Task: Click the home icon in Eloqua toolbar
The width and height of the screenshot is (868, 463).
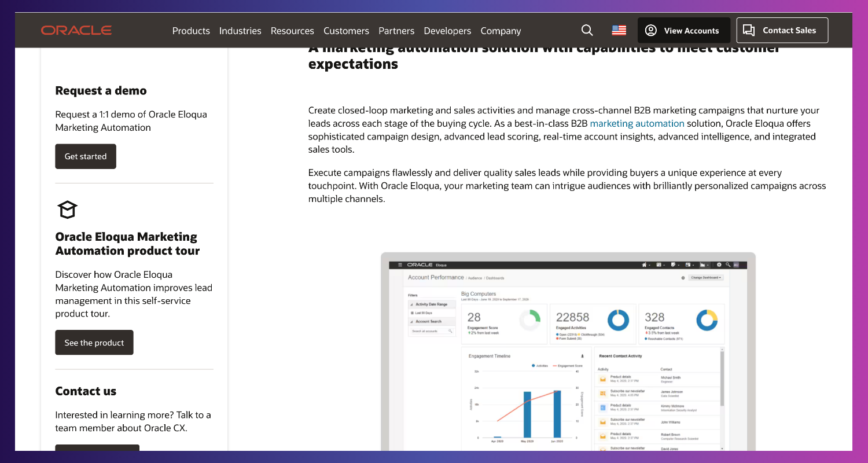Action: (645, 265)
